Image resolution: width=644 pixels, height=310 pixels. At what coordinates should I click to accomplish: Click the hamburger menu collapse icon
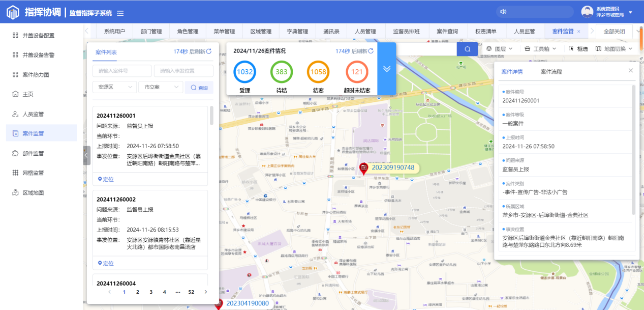tap(120, 13)
